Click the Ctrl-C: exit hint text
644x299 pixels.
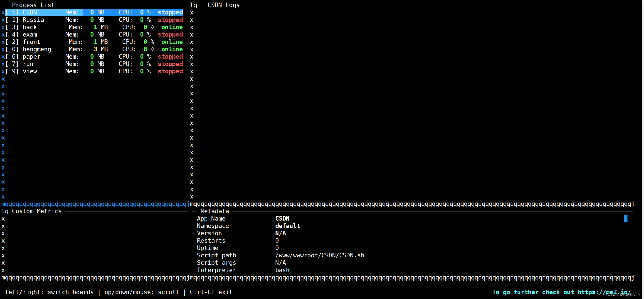click(211, 292)
